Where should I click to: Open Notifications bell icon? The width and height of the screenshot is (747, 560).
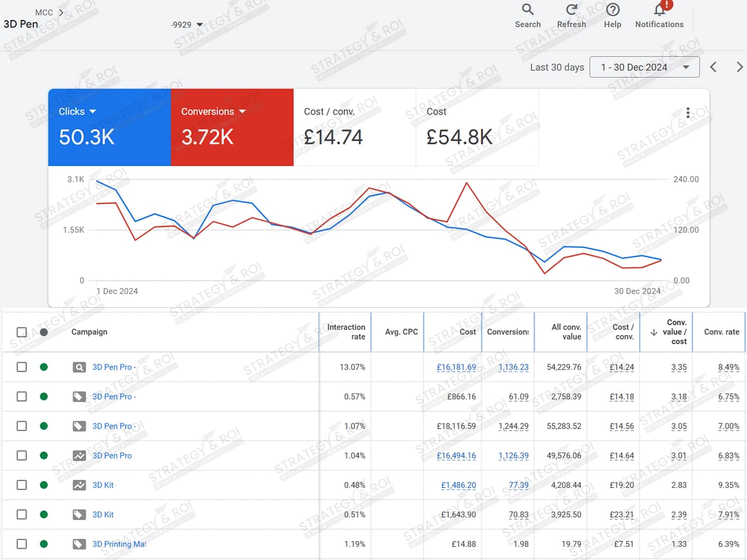(659, 10)
